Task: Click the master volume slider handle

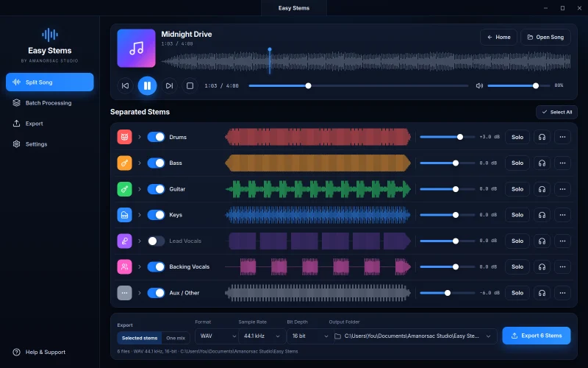Action: tap(536, 85)
